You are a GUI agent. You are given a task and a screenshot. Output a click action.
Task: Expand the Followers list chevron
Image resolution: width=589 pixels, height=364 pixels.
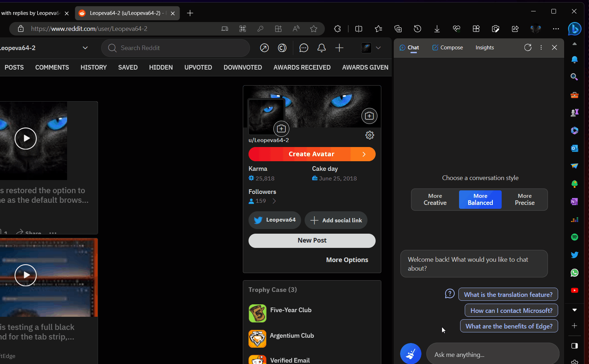tap(274, 201)
